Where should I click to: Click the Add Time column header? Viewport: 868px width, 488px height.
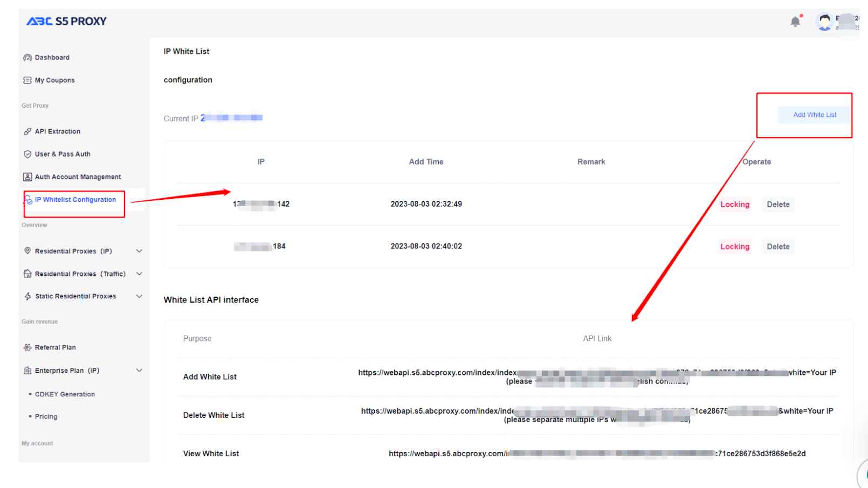point(426,162)
